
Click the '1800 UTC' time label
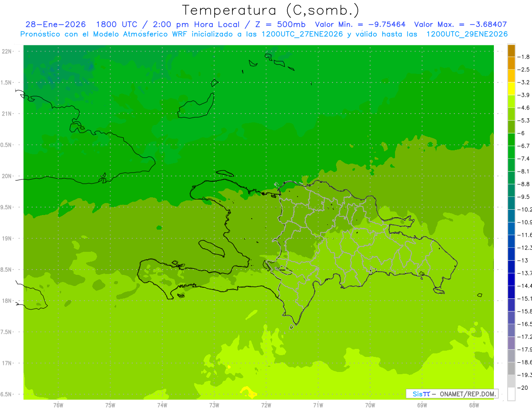point(117,24)
